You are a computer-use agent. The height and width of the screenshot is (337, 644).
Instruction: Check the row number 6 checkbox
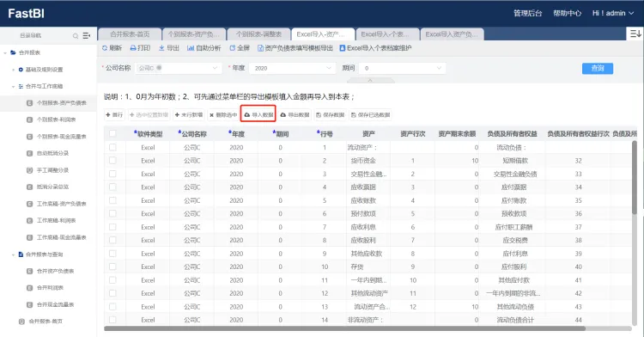click(x=112, y=213)
